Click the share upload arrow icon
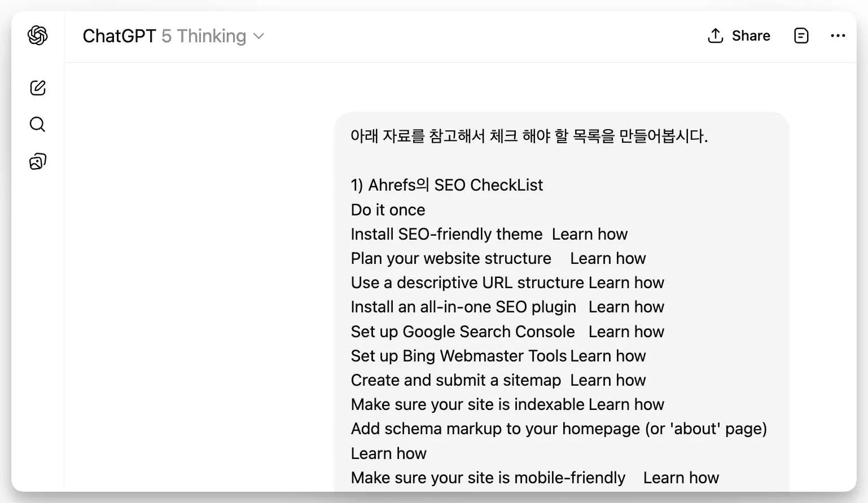Screen dimensions: 868x503 pyautogui.click(x=716, y=36)
